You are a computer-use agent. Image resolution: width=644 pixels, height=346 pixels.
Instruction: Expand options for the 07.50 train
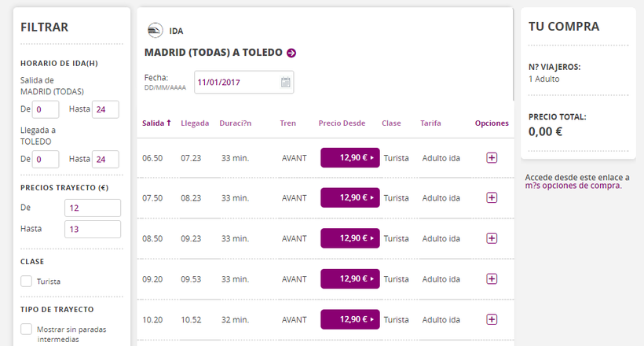tap(492, 198)
